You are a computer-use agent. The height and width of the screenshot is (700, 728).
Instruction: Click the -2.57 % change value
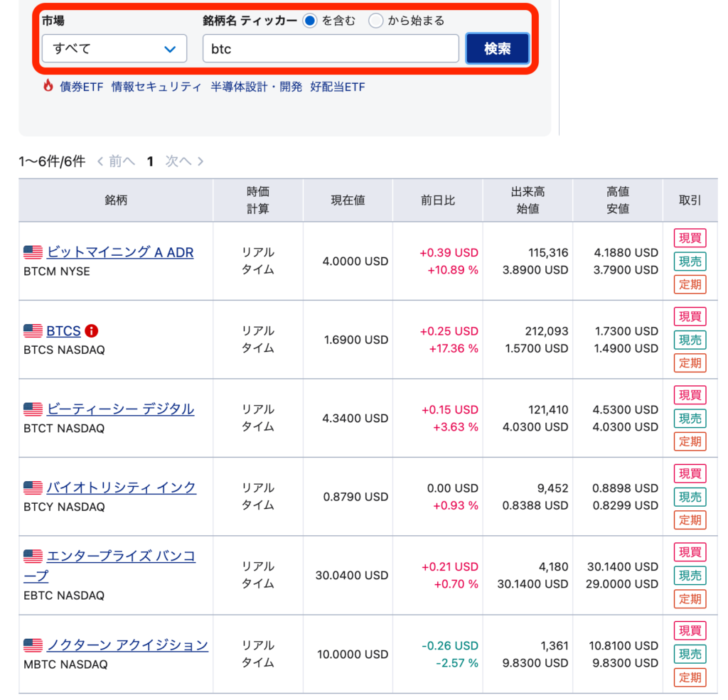click(x=457, y=662)
